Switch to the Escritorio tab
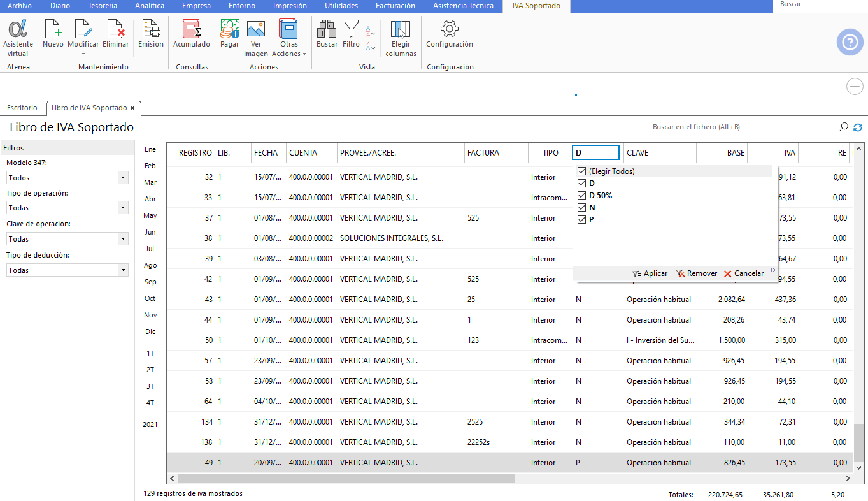The width and height of the screenshot is (868, 501). (x=22, y=108)
